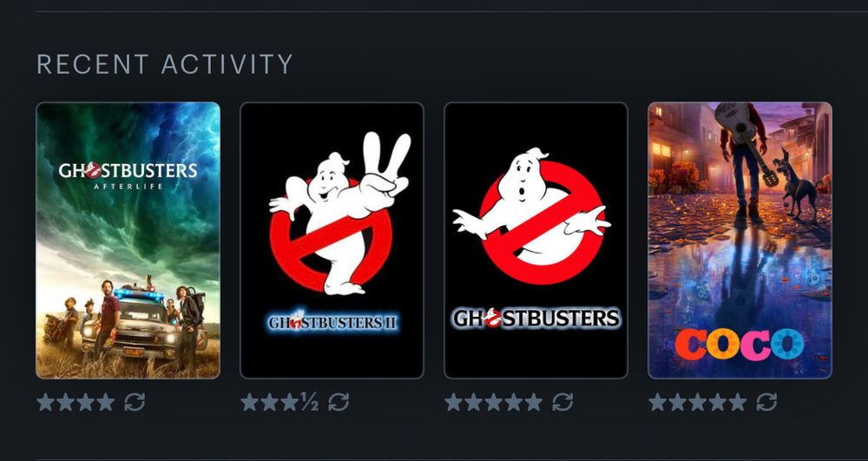The width and height of the screenshot is (868, 461).
Task: Click the third star under Coco
Action: pos(698,402)
